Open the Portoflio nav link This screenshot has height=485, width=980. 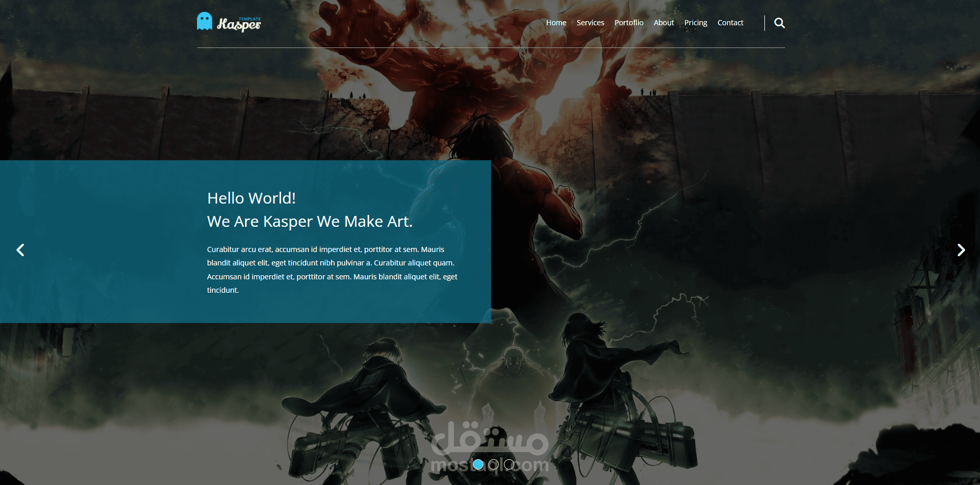coord(629,23)
